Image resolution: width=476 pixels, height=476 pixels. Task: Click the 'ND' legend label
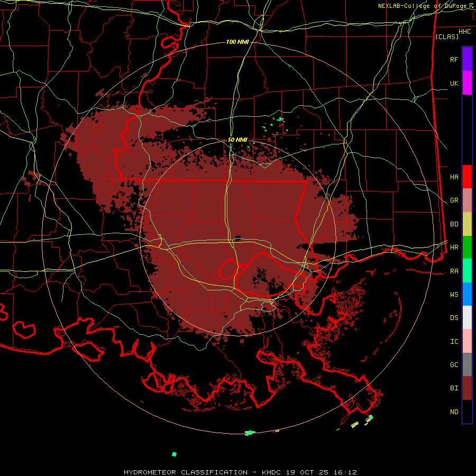[454, 412]
